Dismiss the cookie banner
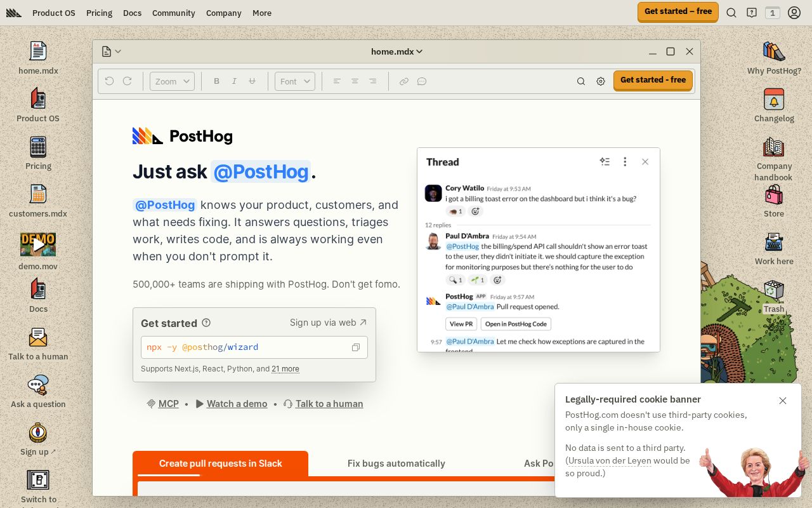This screenshot has height=508, width=812. coord(783,401)
